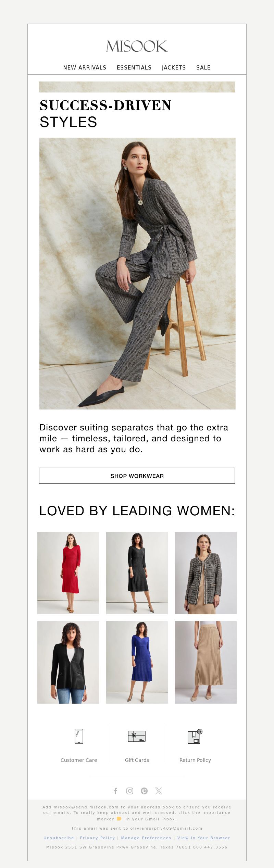Click the Customer Care phone icon

click(79, 736)
